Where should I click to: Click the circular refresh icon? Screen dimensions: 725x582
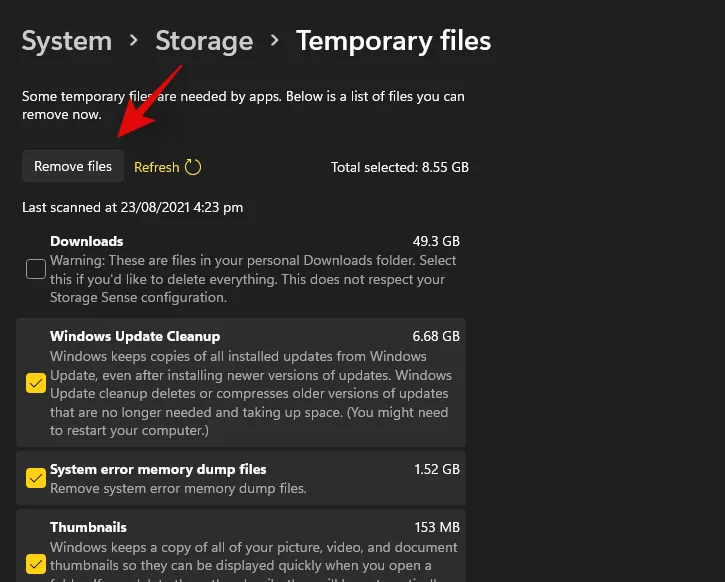pos(194,167)
